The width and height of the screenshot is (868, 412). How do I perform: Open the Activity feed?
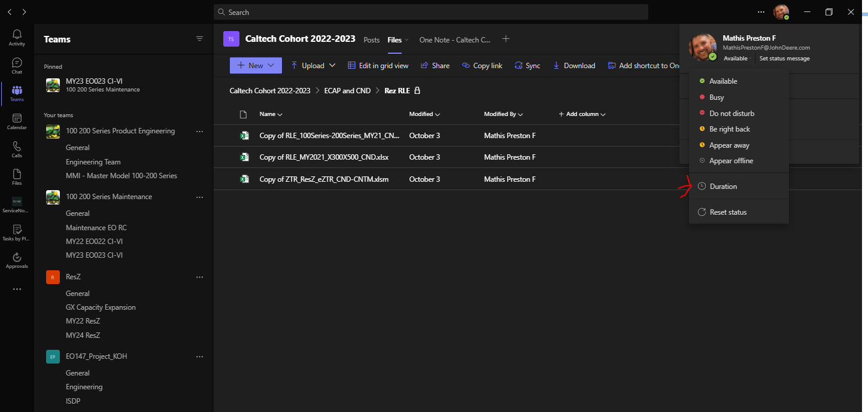point(17,38)
